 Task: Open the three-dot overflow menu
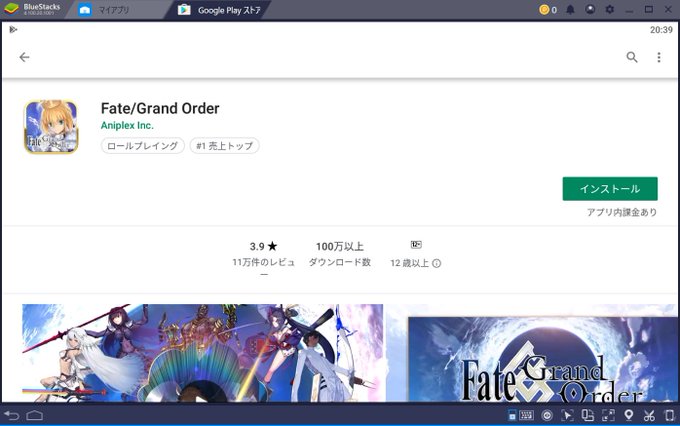click(659, 57)
